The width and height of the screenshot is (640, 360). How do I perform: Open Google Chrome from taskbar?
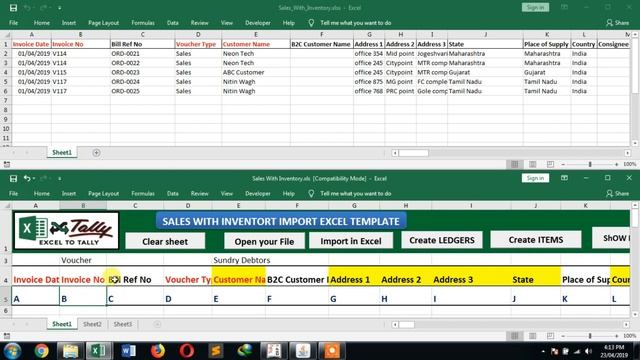click(41, 351)
